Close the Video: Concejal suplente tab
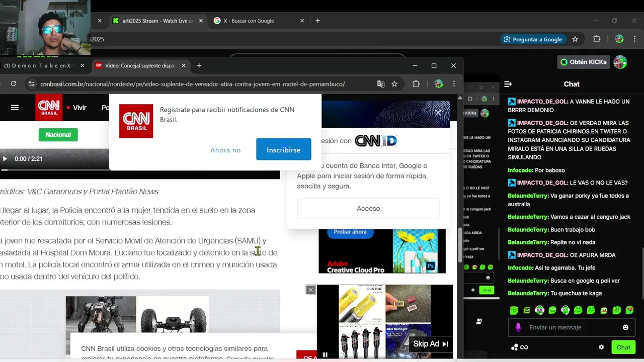The height and width of the screenshot is (362, 644). pos(184,66)
